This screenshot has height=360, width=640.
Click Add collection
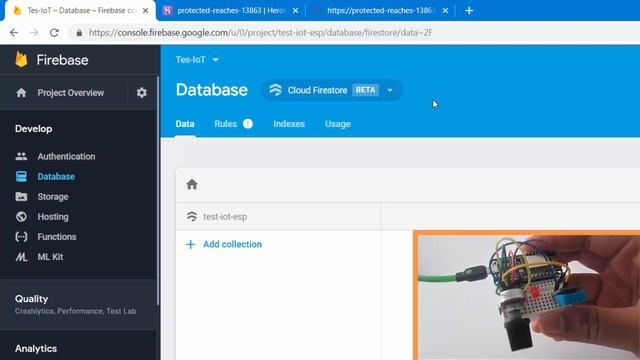click(232, 244)
